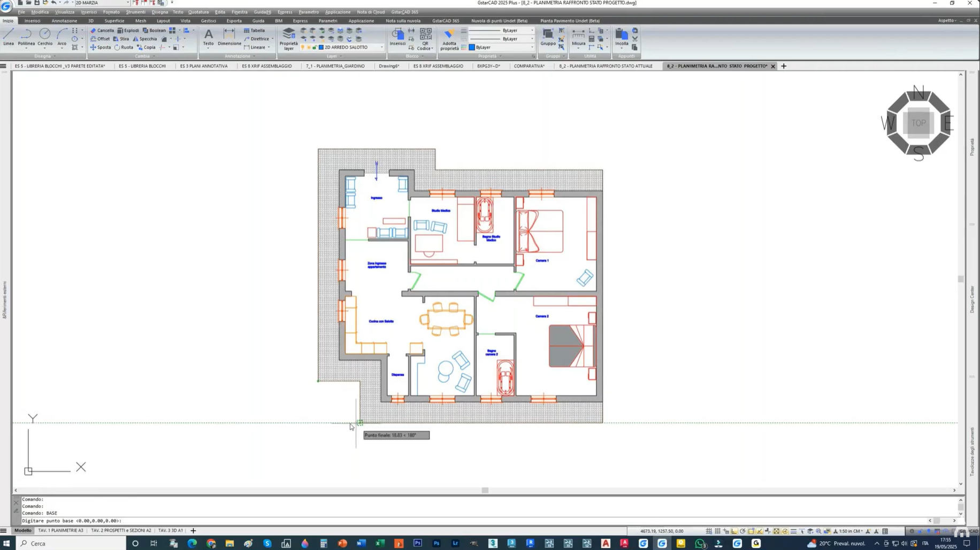Select the Linea drawing tool

(9, 37)
